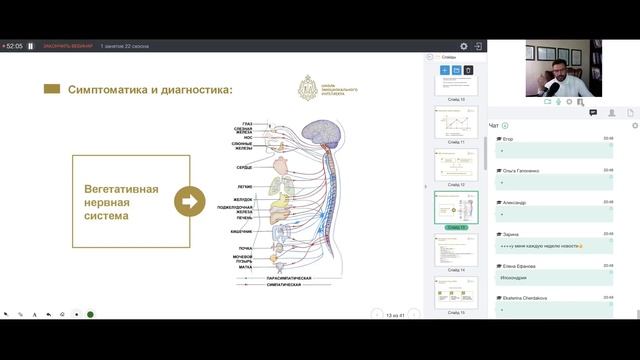Click Ekaterina Cherdakova's chat name
Screen dimensions: 640x360
click(524, 298)
